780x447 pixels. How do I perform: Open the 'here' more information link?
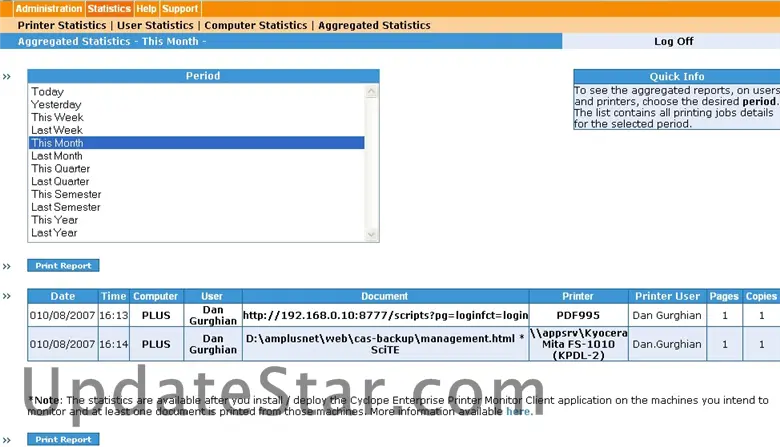point(519,411)
